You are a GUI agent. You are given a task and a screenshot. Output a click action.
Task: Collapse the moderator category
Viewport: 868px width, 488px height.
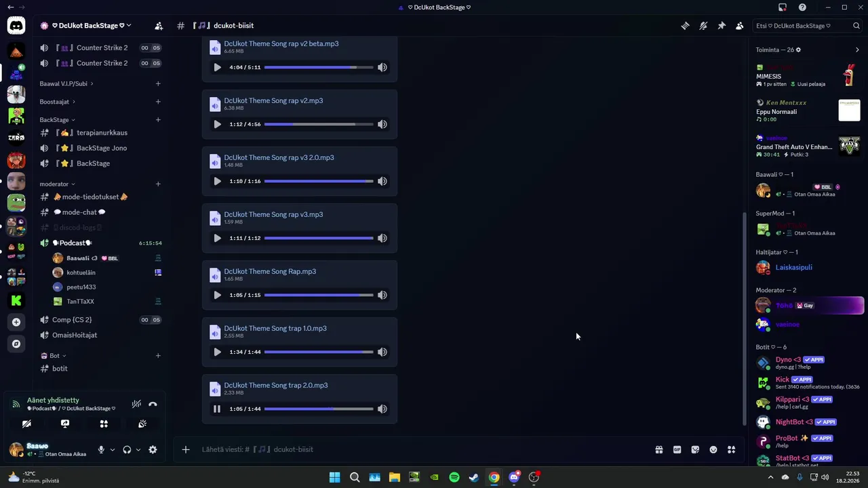57,184
